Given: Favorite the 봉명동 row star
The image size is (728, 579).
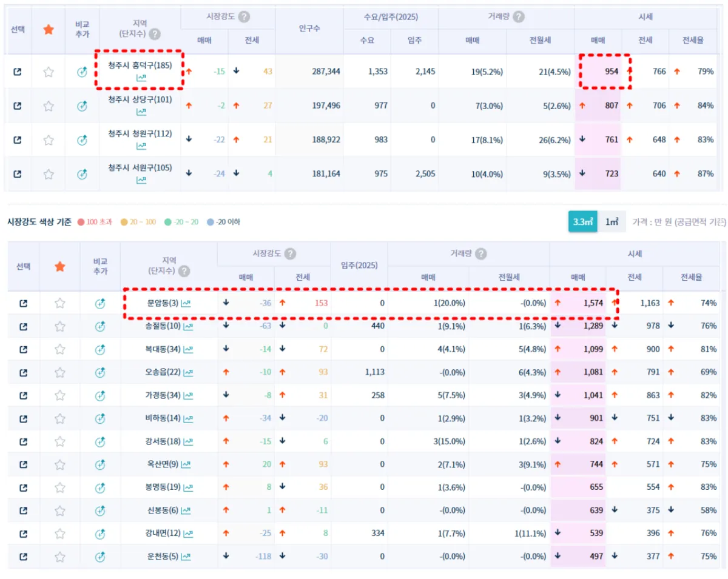Looking at the screenshot, I should coord(60,487).
